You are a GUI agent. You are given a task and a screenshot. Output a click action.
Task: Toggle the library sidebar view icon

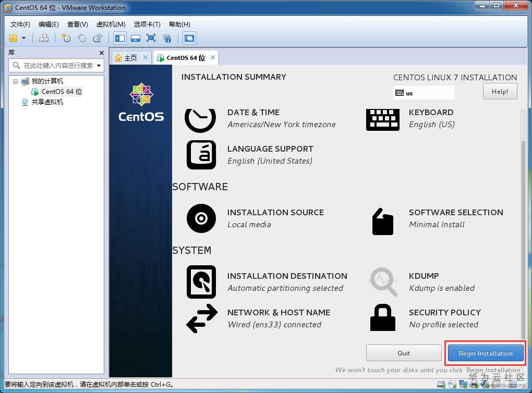click(x=120, y=38)
